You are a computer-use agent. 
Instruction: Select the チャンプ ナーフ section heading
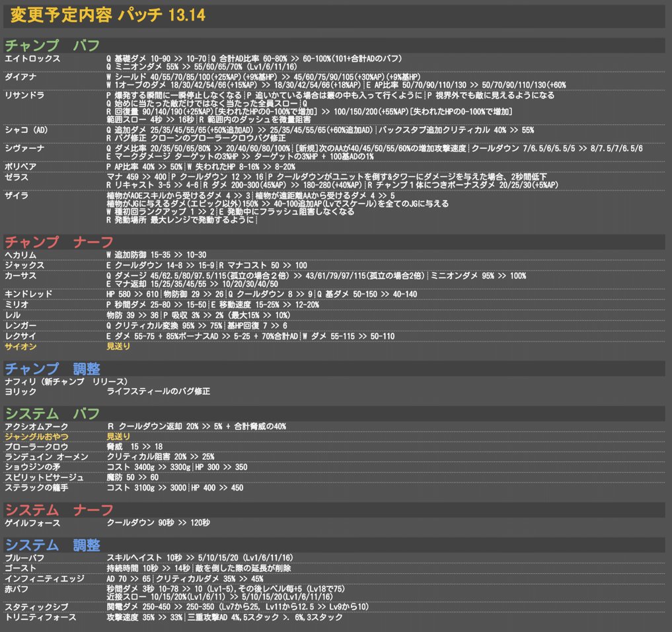tap(59, 242)
